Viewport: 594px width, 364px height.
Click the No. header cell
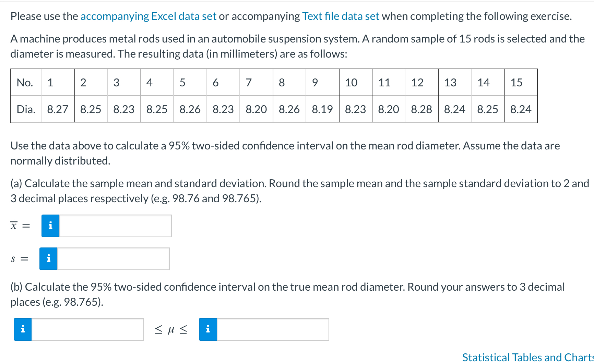click(x=25, y=83)
